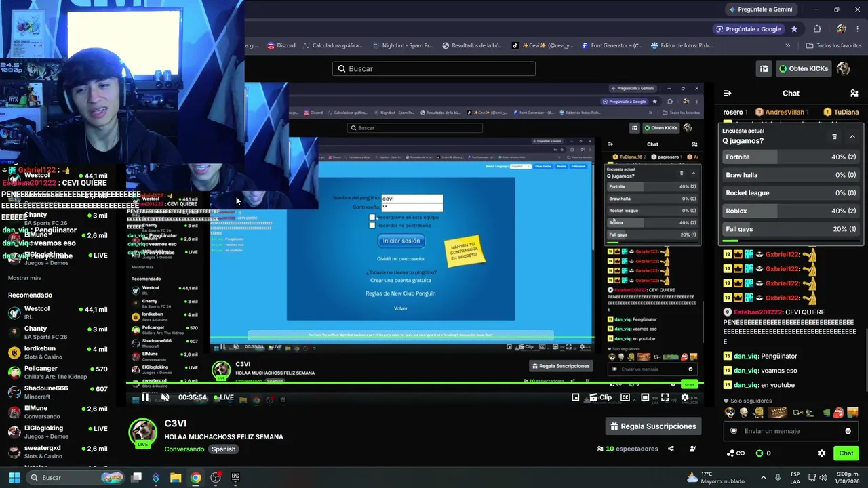The width and height of the screenshot is (868, 488).
Task: Enable theater mode on the player
Action: pos(645,397)
